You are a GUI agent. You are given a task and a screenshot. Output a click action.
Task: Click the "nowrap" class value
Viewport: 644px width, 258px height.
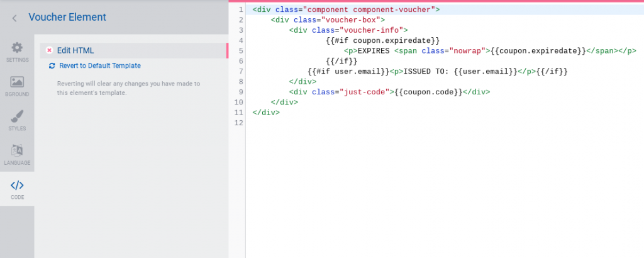click(467, 51)
